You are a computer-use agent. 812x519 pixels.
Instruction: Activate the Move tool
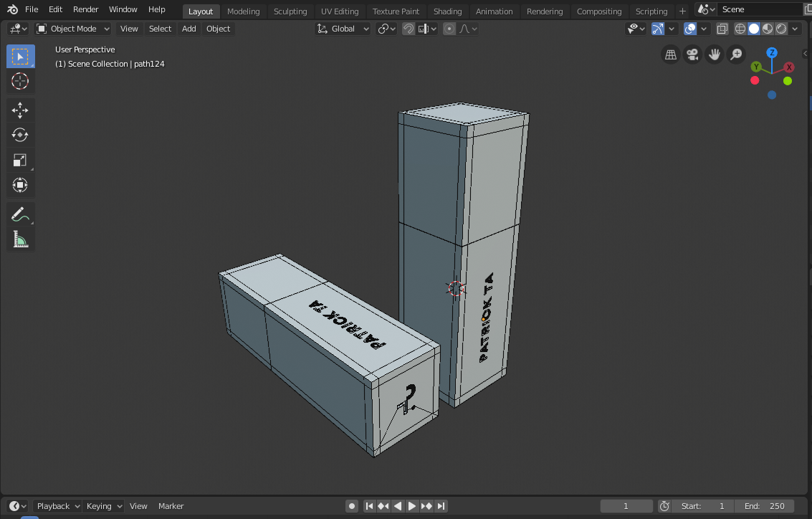pyautogui.click(x=20, y=110)
